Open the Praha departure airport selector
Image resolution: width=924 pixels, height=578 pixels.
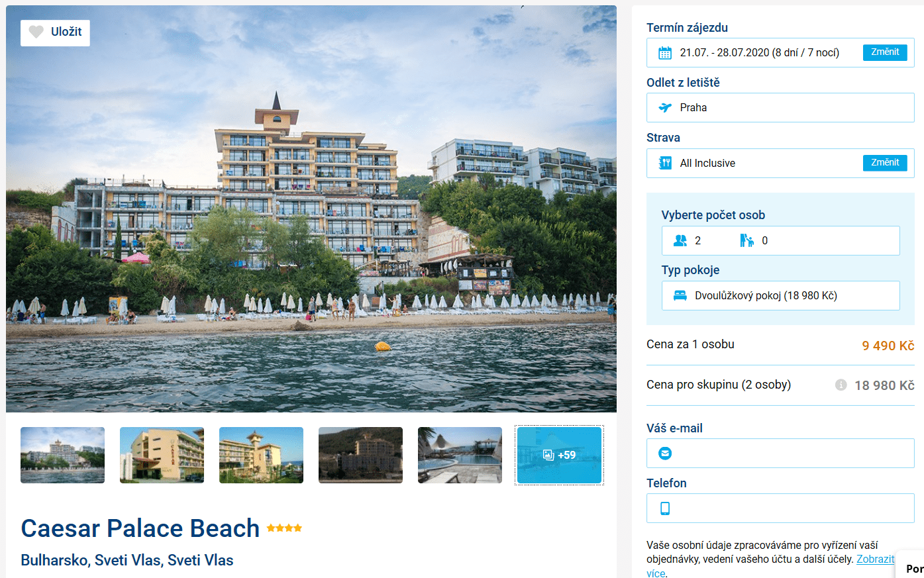(780, 107)
